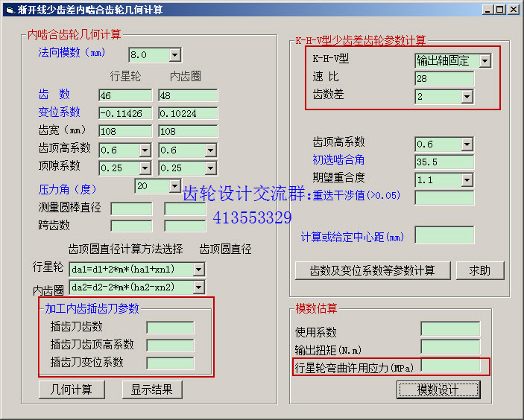The height and width of the screenshot is (420, 524).
Task: Click the 内齿圈 测量圆棒直径 field
Action: 185,209
